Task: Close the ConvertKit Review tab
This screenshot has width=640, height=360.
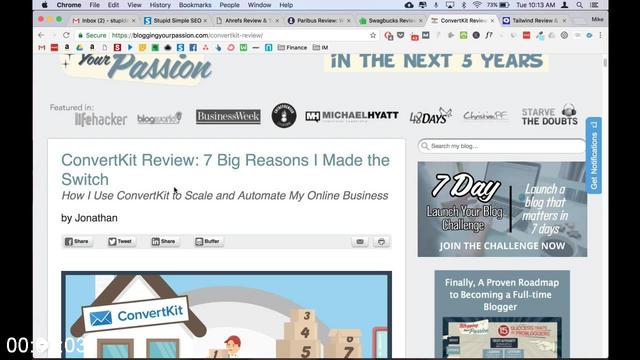Action: click(492, 20)
